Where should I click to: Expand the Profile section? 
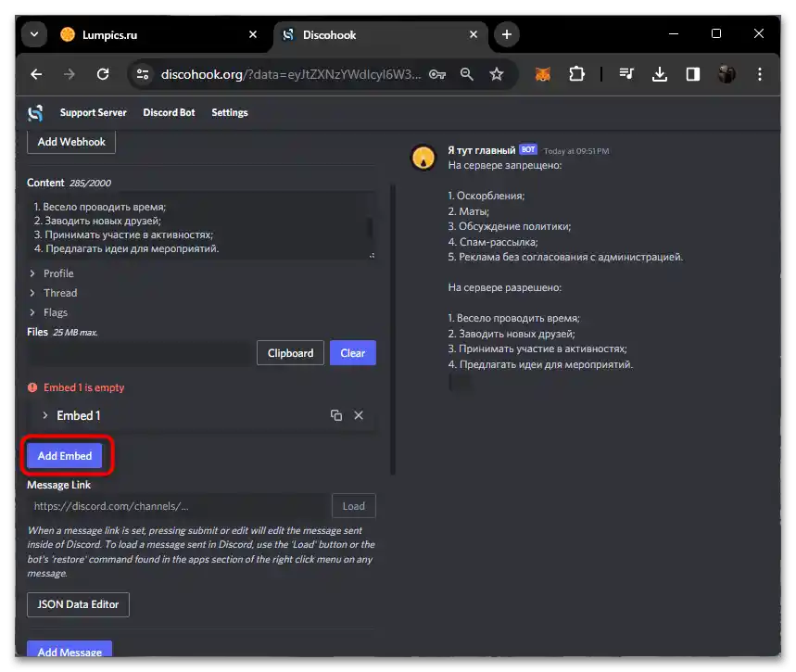[57, 273]
